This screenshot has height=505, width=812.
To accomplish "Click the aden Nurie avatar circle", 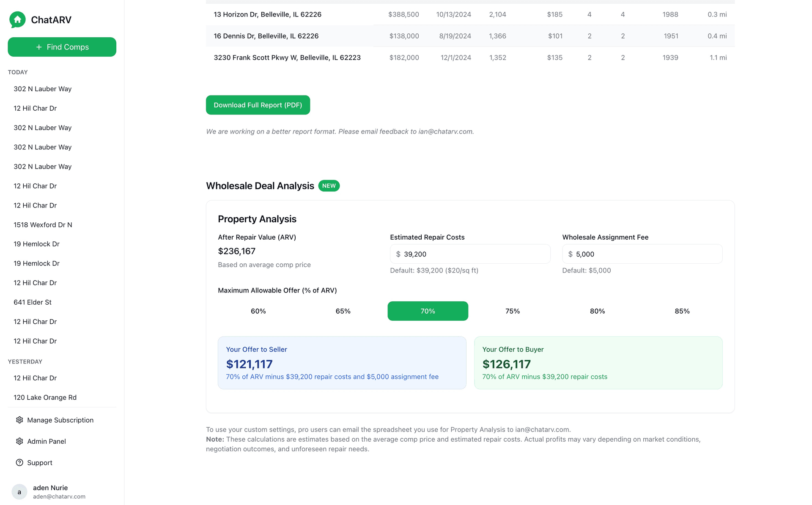I will [x=19, y=492].
